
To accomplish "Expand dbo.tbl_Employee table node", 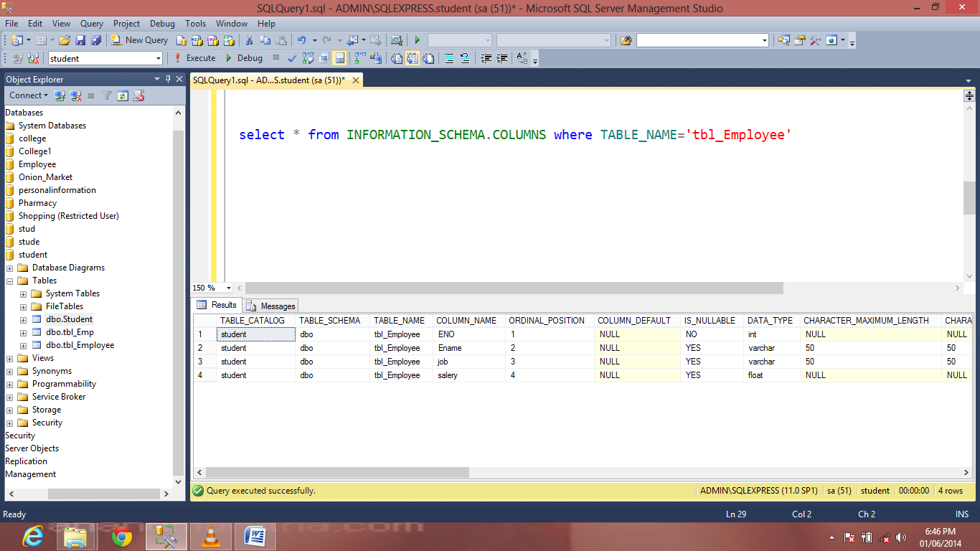I will [x=24, y=345].
